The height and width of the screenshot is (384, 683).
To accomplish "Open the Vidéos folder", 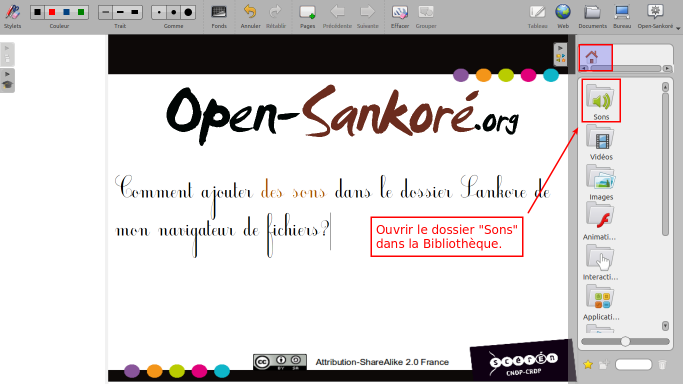I will (x=601, y=142).
